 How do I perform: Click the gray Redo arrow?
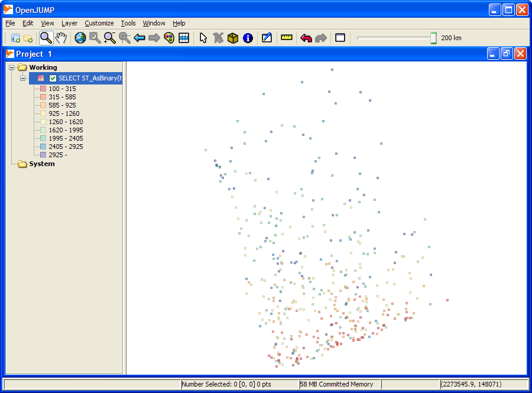[x=321, y=38]
